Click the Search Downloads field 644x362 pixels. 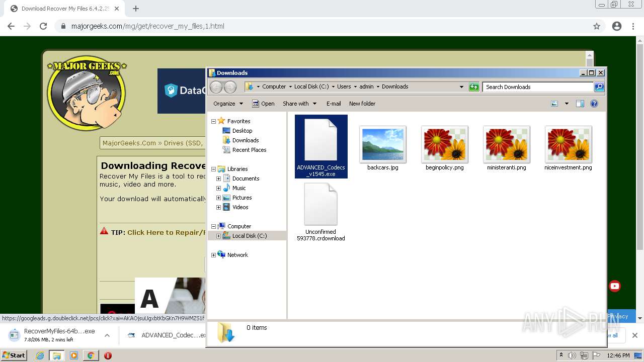538,87
